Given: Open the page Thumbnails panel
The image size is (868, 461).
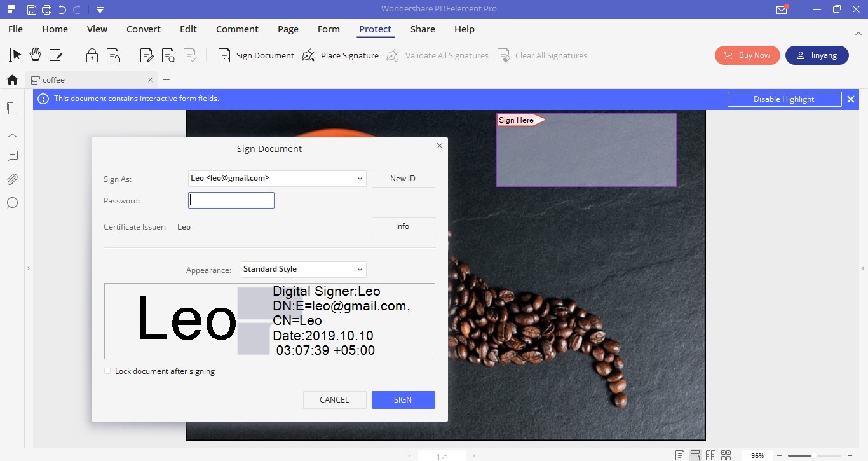Looking at the screenshot, I should (12, 109).
